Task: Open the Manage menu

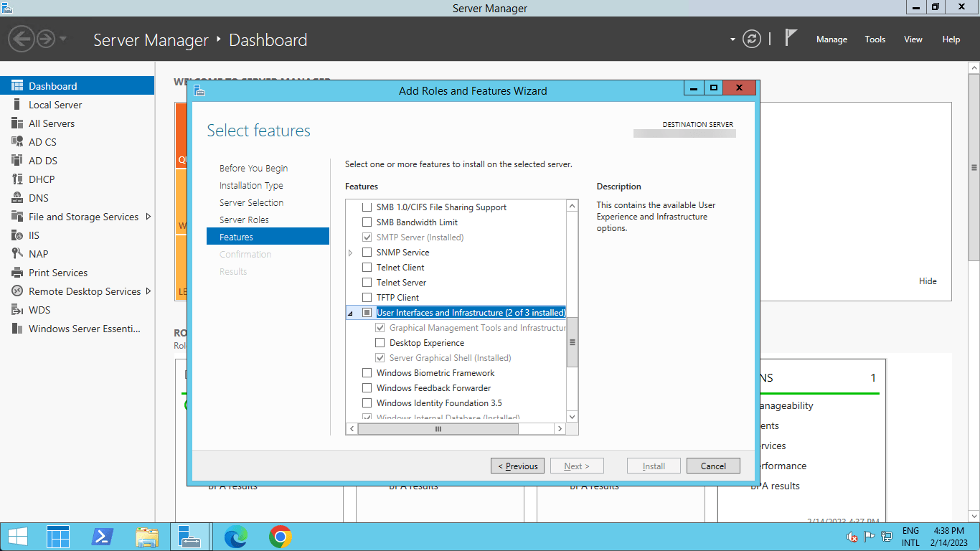Action: [831, 39]
